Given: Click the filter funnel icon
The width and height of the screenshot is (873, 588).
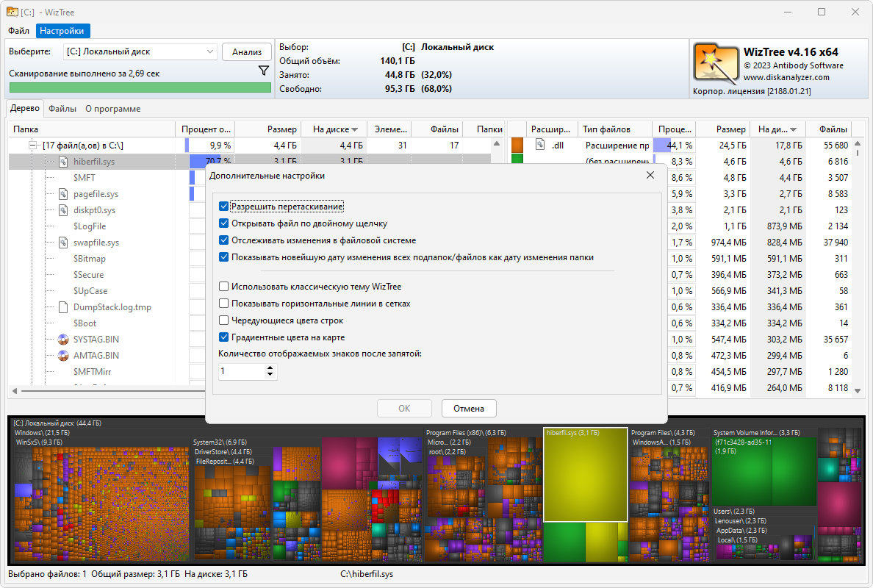Looking at the screenshot, I should pos(264,71).
